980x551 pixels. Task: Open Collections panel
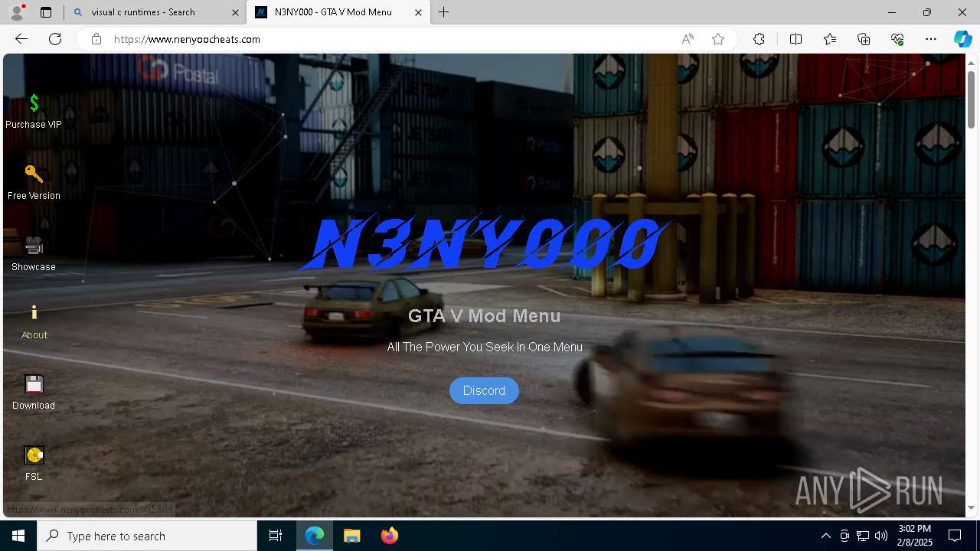click(x=864, y=39)
